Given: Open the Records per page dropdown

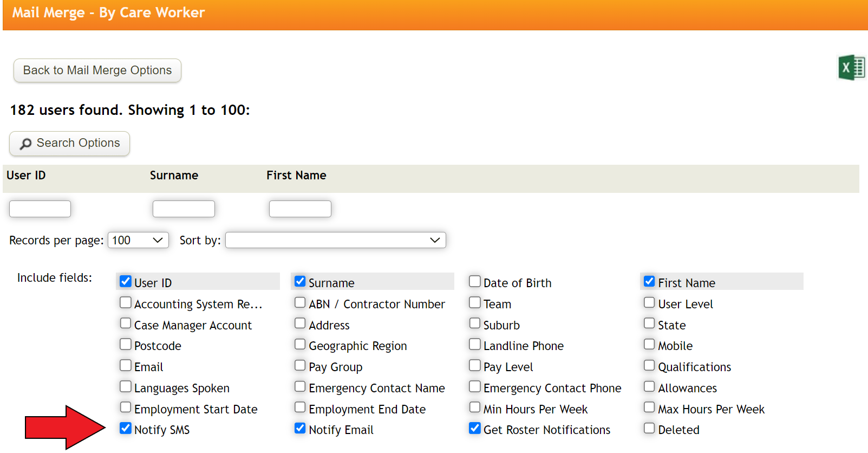Looking at the screenshot, I should (139, 240).
